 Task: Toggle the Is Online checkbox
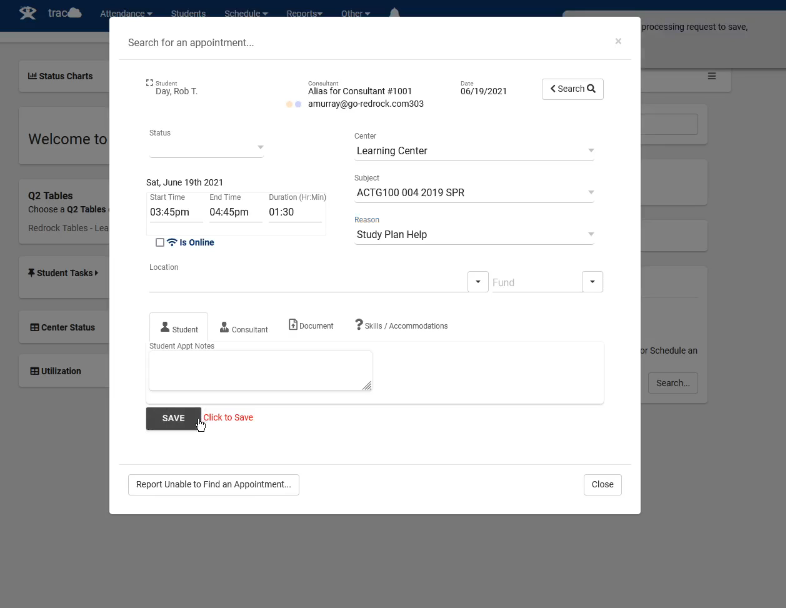pyautogui.click(x=160, y=243)
